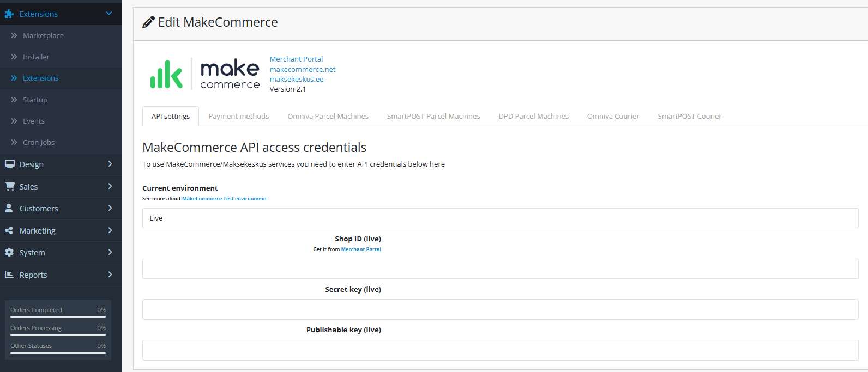Screen dimensions: 868x372
Task: Click the Marketing share icon
Action: click(x=9, y=230)
